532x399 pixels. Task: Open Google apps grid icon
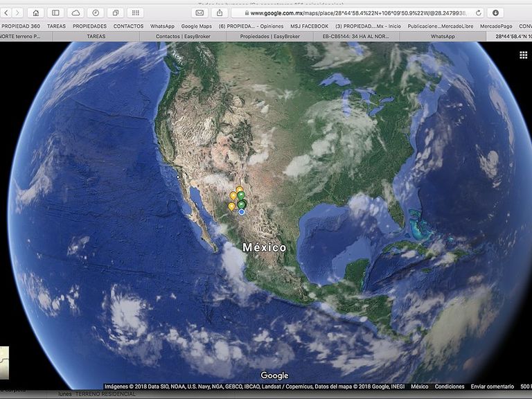click(x=524, y=55)
